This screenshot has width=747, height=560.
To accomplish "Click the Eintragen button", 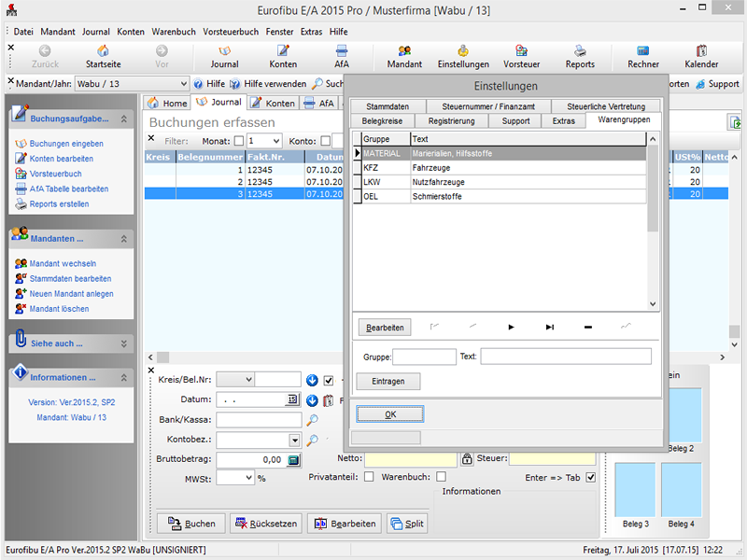I will tap(388, 382).
